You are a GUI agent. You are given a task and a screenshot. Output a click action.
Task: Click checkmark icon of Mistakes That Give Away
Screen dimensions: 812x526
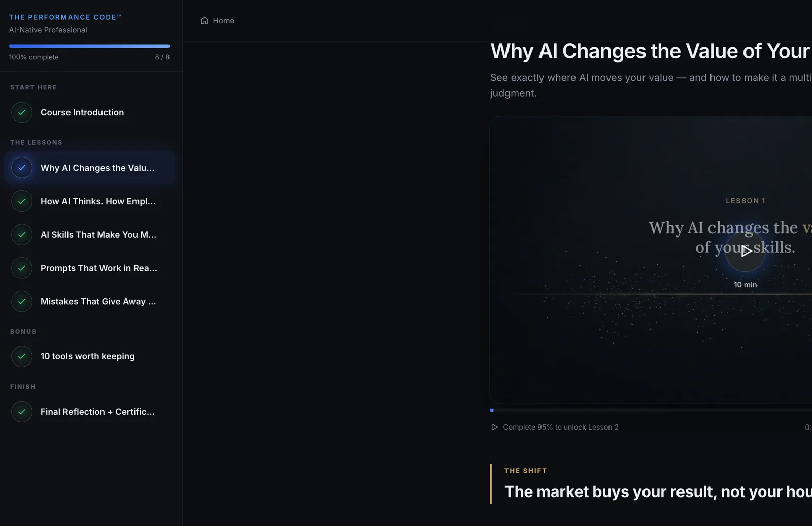pyautogui.click(x=22, y=302)
